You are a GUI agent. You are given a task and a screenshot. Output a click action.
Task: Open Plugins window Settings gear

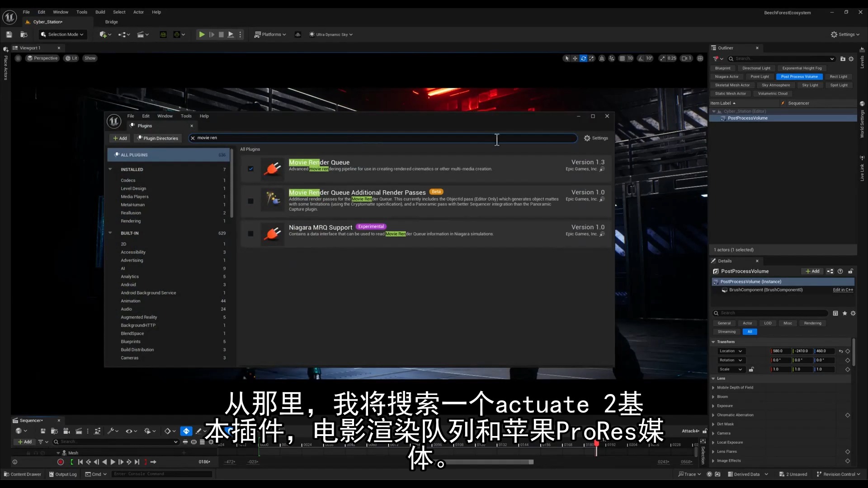tap(596, 138)
